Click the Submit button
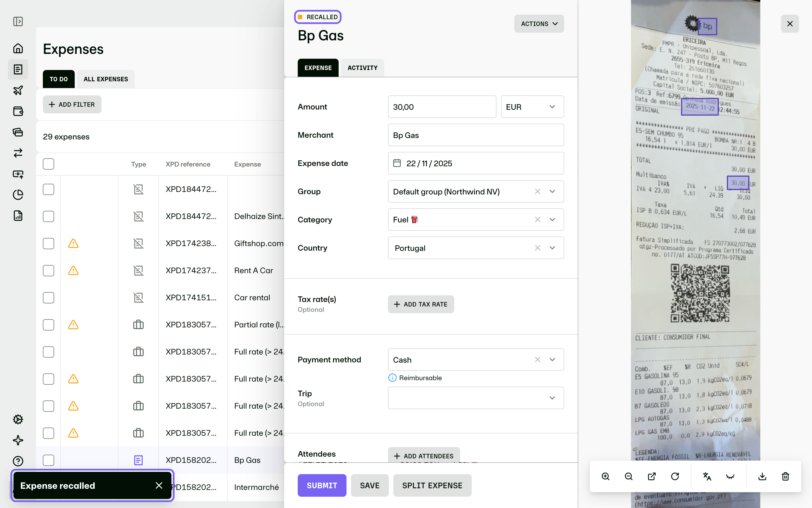The width and height of the screenshot is (812, 508). pyautogui.click(x=322, y=485)
